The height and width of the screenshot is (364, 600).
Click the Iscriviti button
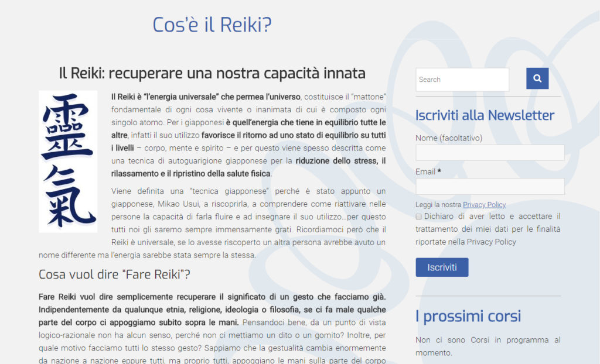coord(442,267)
